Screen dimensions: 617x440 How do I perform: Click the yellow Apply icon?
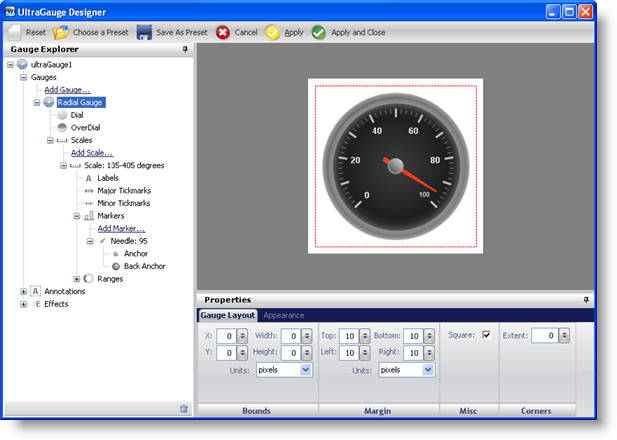(x=272, y=32)
